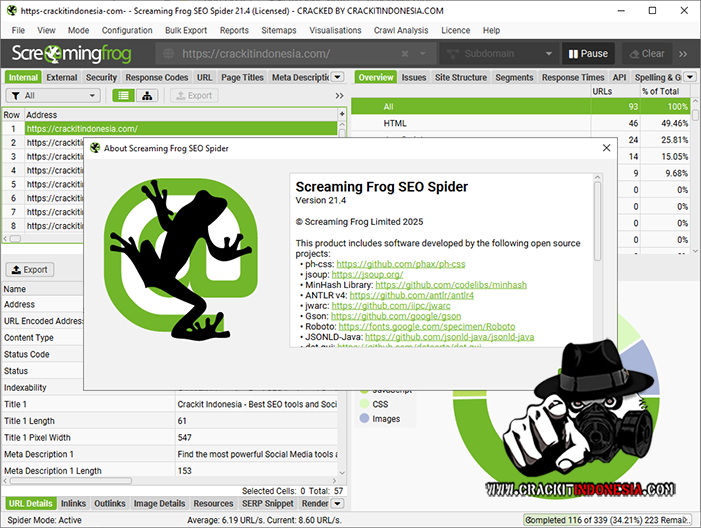Open the Crawl Analysis menu

pos(402,31)
